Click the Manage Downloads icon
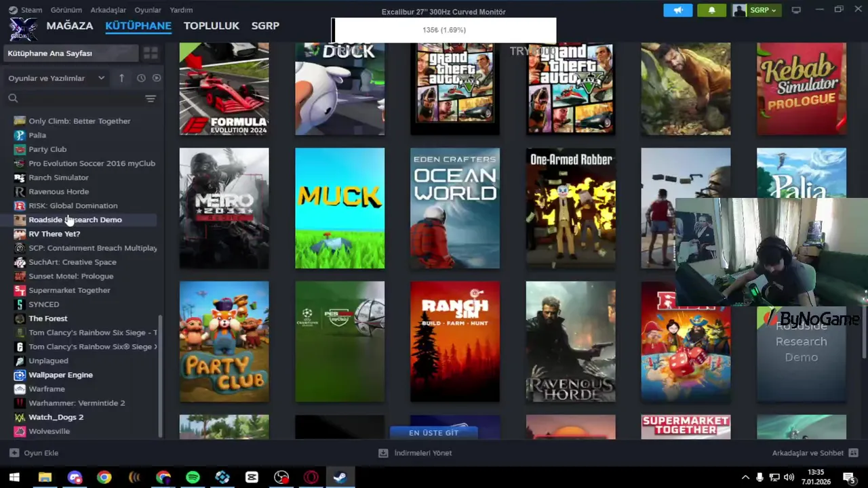The height and width of the screenshot is (488, 868). [x=383, y=453]
